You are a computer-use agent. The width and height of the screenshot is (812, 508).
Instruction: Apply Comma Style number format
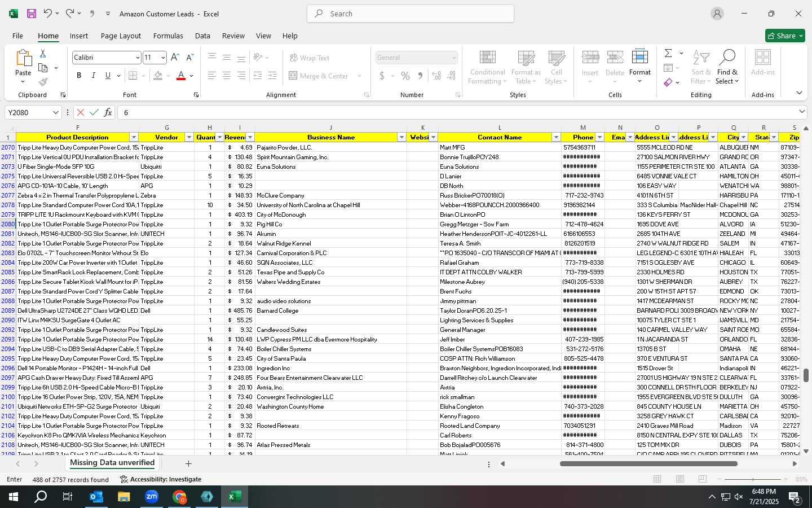(420, 76)
